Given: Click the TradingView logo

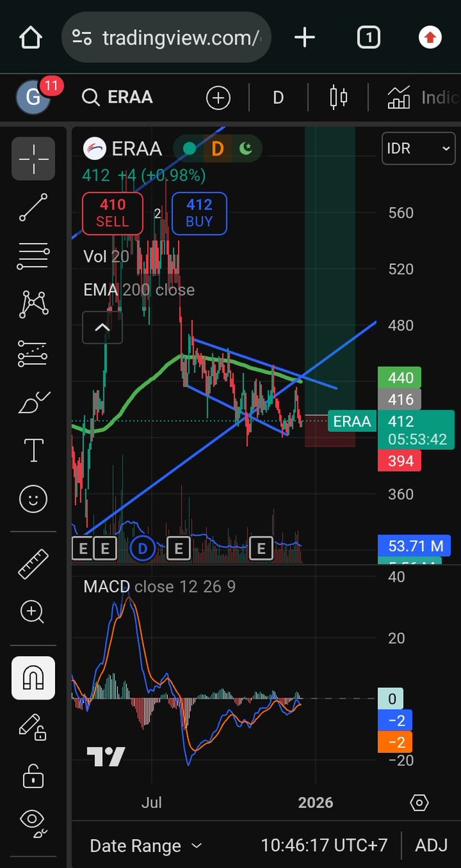Looking at the screenshot, I should coord(106,757).
